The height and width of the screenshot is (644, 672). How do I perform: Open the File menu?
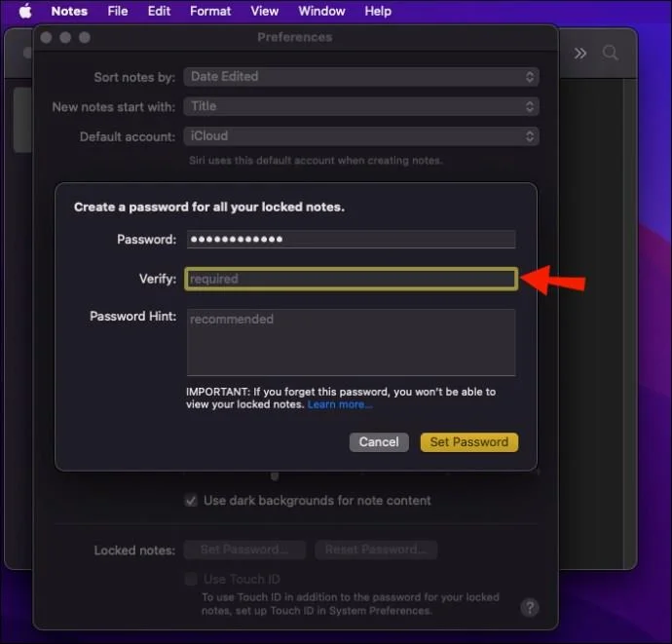118,11
